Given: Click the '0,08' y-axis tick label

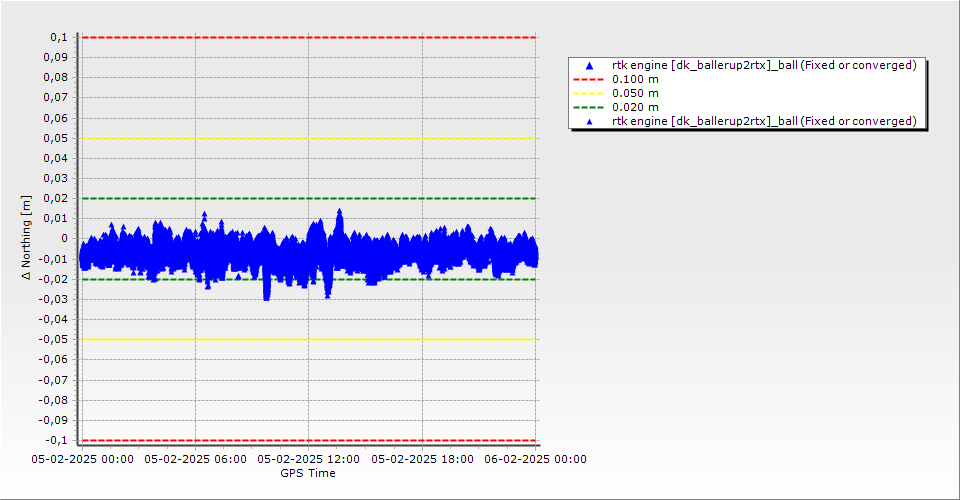Looking at the screenshot, I should coord(56,78).
